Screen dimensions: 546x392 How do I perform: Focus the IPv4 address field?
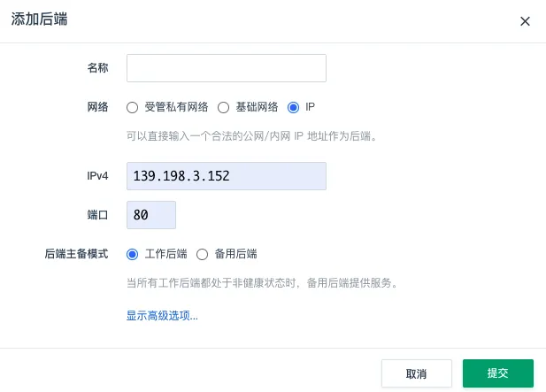[227, 176]
